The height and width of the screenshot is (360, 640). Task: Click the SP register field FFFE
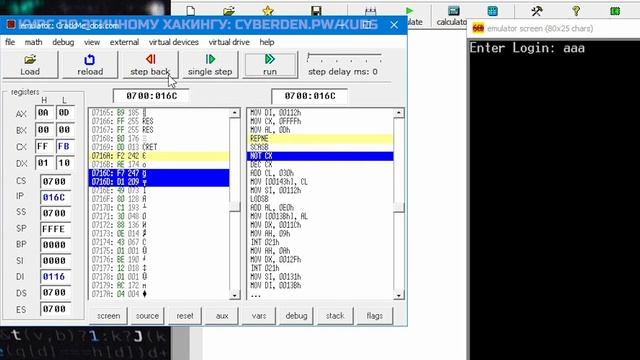tap(55, 229)
